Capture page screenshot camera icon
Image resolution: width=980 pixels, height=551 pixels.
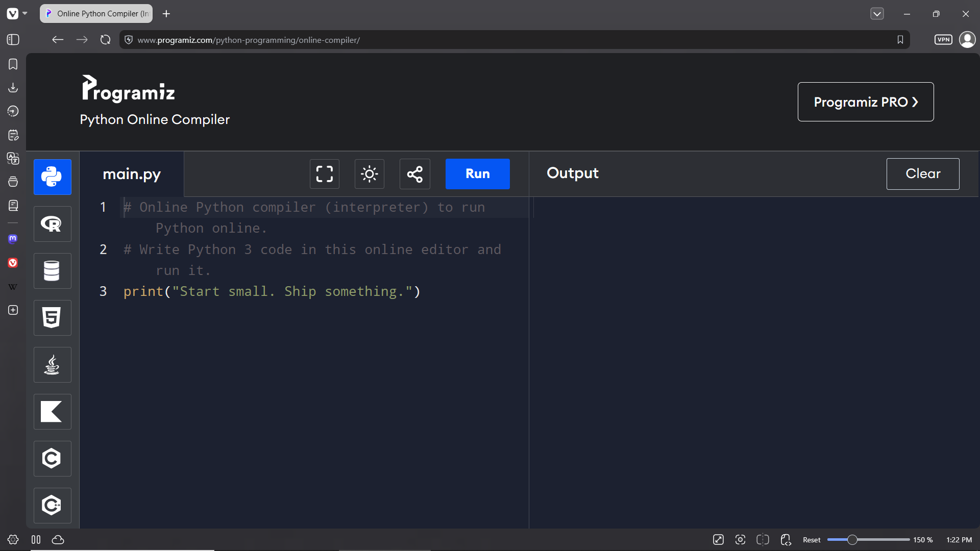740,540
